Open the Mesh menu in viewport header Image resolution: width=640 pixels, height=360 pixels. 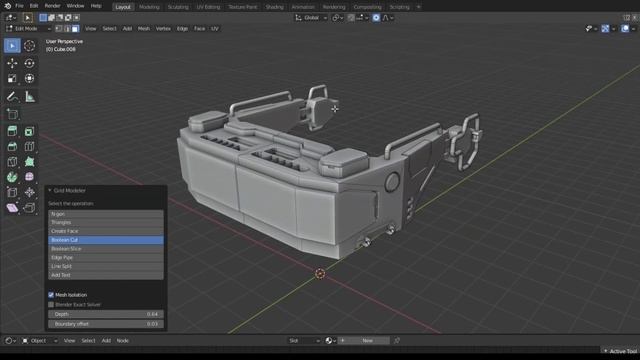144,29
